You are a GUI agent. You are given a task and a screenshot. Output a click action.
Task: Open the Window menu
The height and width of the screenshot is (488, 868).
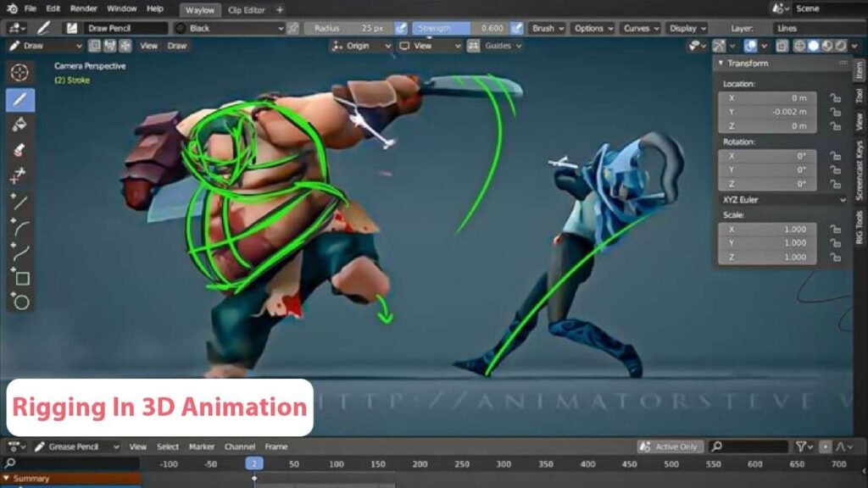121,8
